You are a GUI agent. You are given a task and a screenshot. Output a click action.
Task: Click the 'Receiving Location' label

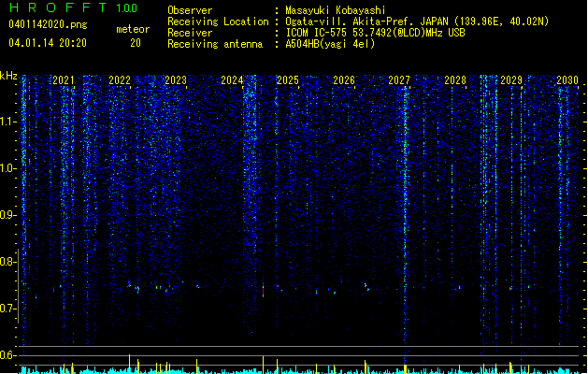tap(218, 22)
